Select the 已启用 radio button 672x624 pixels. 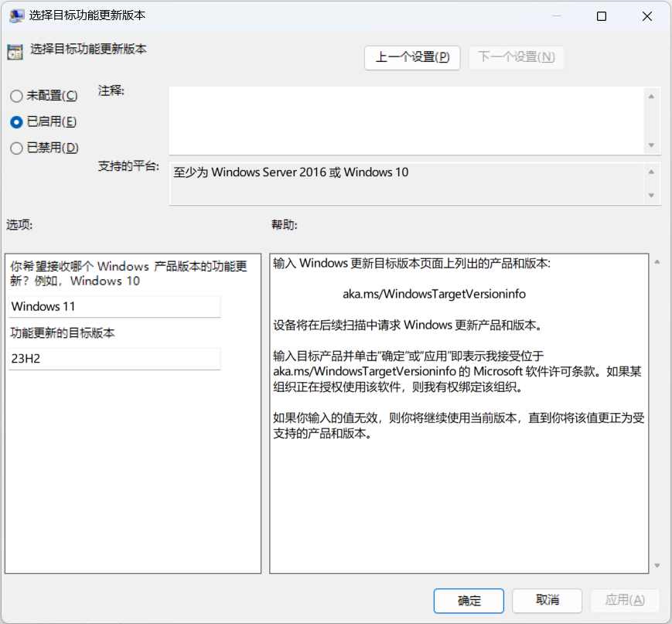(16, 122)
